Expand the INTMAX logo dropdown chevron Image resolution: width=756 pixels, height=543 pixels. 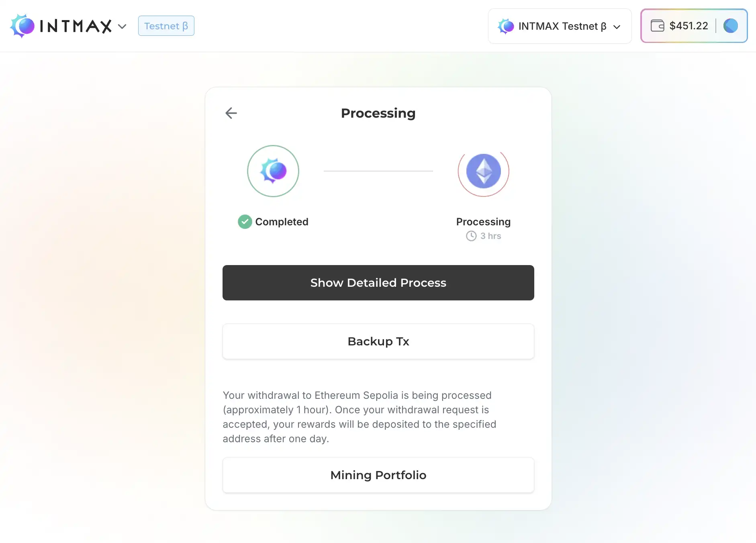[x=122, y=27]
